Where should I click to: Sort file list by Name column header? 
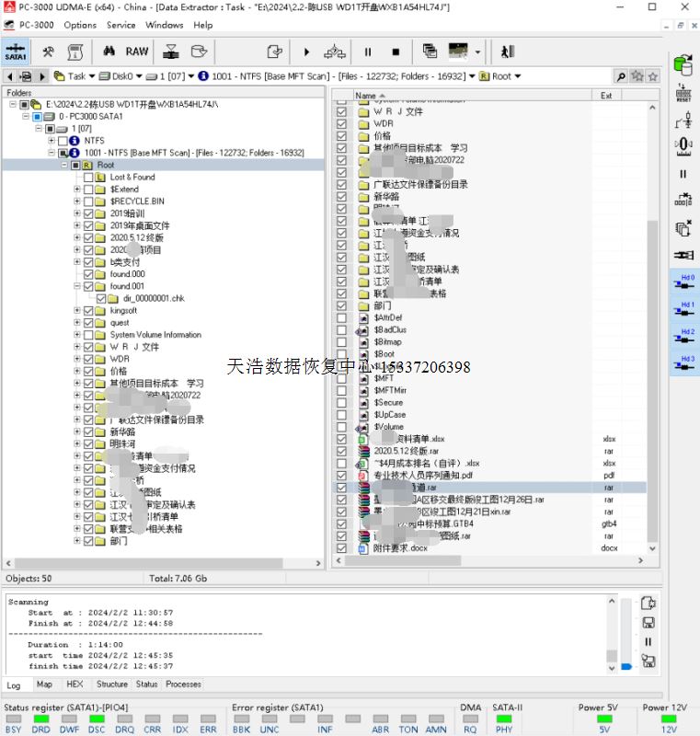click(365, 95)
